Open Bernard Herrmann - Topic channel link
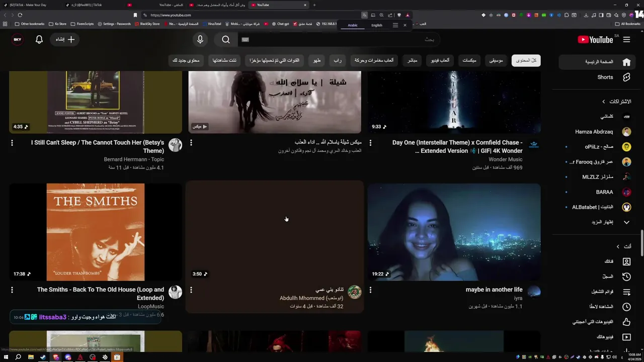The height and width of the screenshot is (362, 644). (x=134, y=159)
